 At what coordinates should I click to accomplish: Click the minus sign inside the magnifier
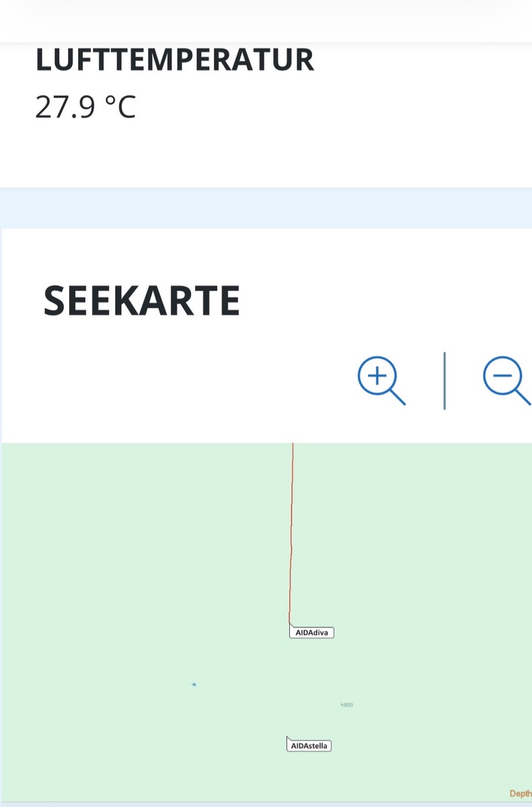pyautogui.click(x=502, y=375)
